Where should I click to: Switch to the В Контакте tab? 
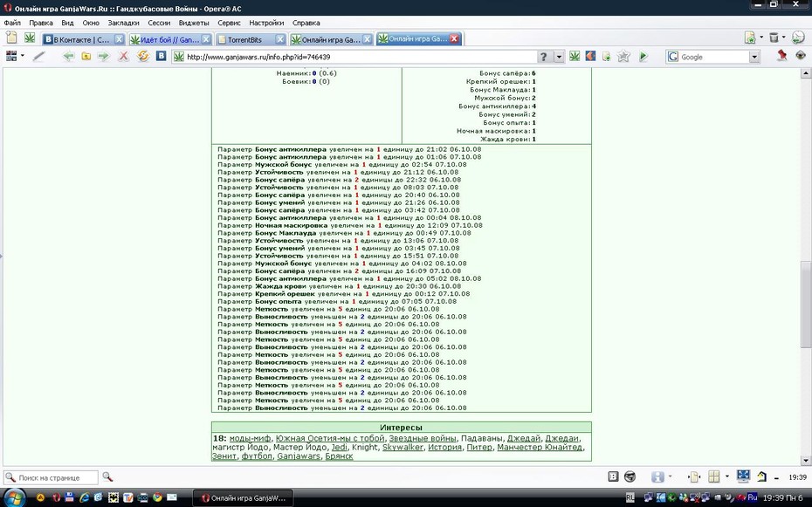[83, 39]
